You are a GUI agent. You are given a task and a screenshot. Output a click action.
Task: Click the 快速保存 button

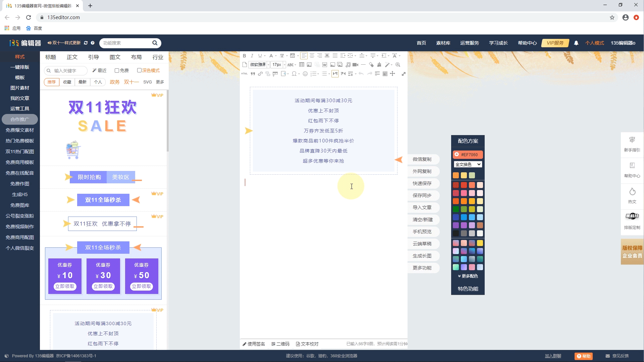422,183
